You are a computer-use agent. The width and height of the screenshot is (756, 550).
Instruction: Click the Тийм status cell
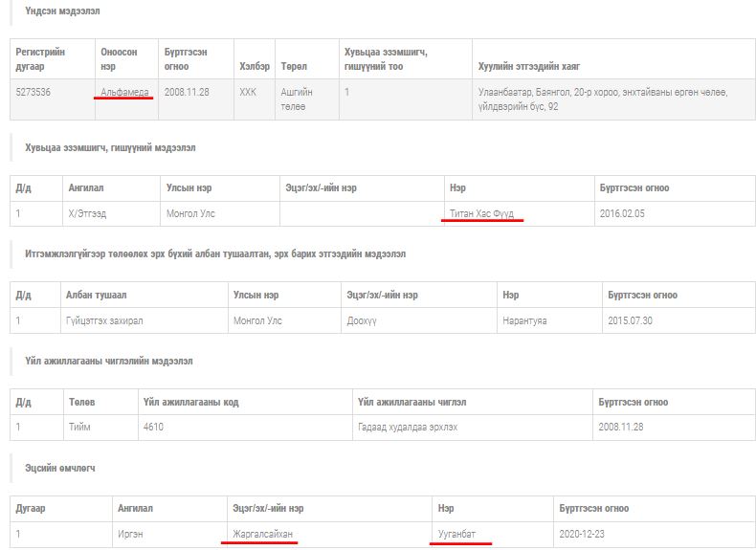[80, 427]
